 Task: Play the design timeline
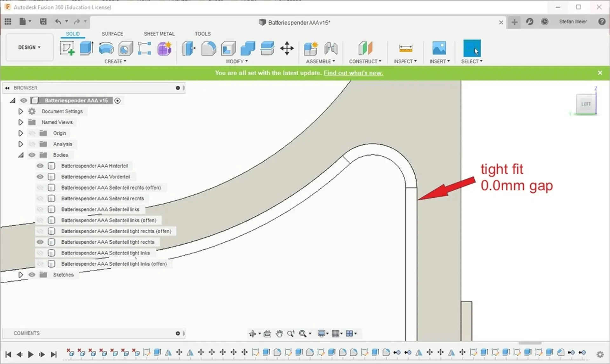(30, 354)
